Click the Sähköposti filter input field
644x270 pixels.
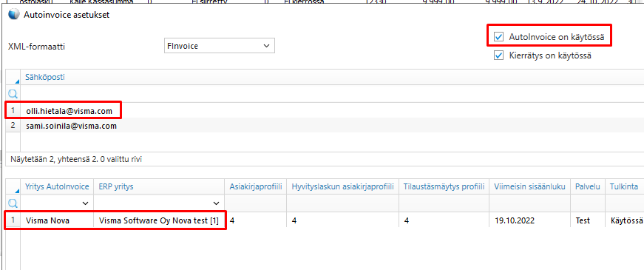pos(332,94)
